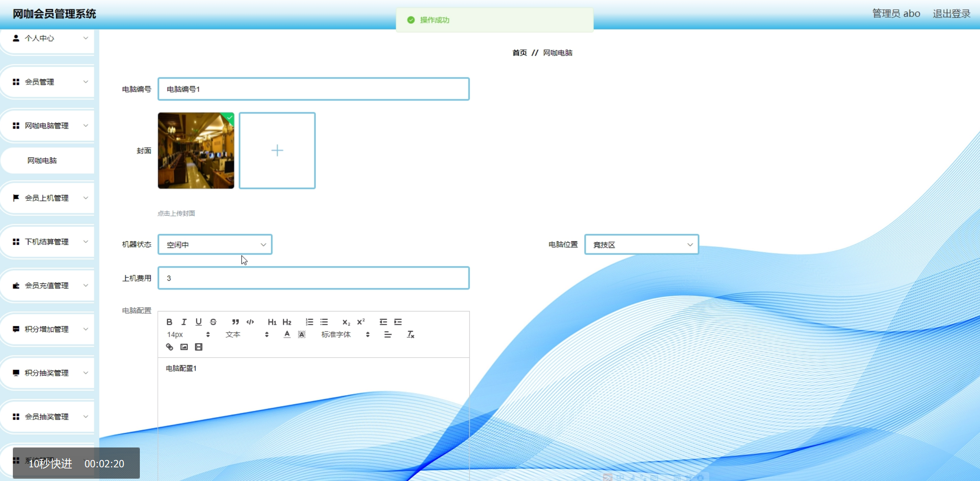Click the 网咖电脑 breadcrumb item
The image size is (980, 481).
[x=558, y=53]
